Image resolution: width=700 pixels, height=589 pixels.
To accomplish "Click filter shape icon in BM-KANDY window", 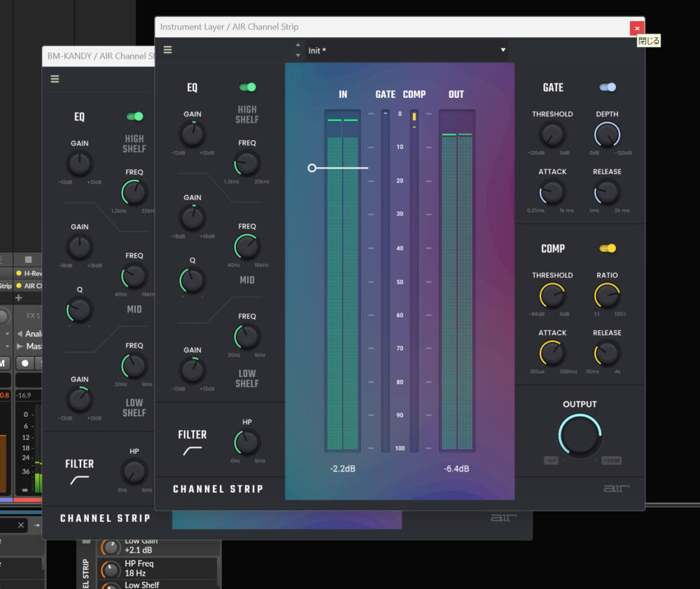I will tap(80, 480).
